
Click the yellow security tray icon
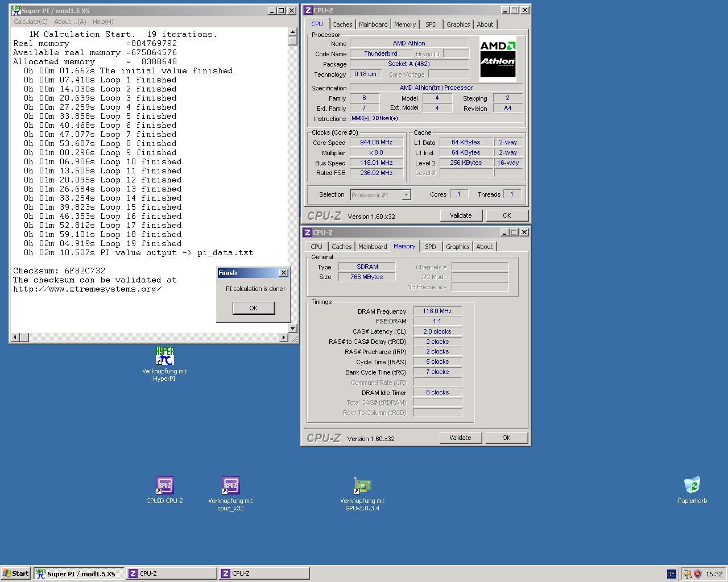click(x=687, y=574)
